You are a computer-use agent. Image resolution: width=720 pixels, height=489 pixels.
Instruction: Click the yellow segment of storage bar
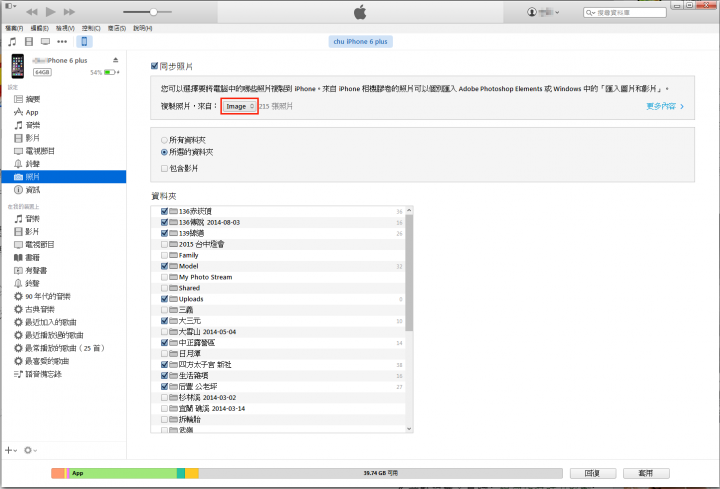tap(192, 473)
